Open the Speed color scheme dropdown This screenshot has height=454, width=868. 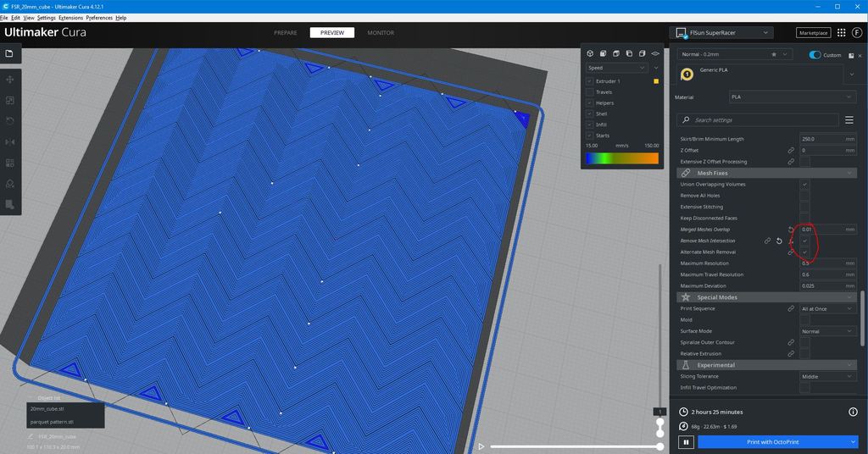pyautogui.click(x=616, y=68)
